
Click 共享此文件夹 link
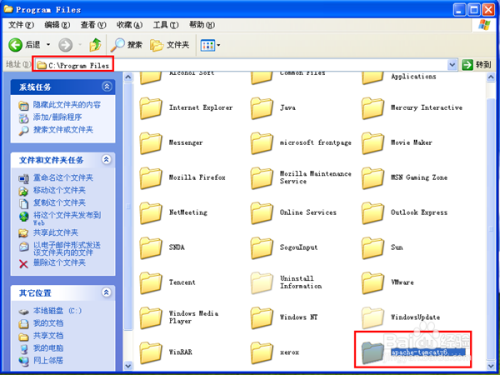(x=55, y=233)
